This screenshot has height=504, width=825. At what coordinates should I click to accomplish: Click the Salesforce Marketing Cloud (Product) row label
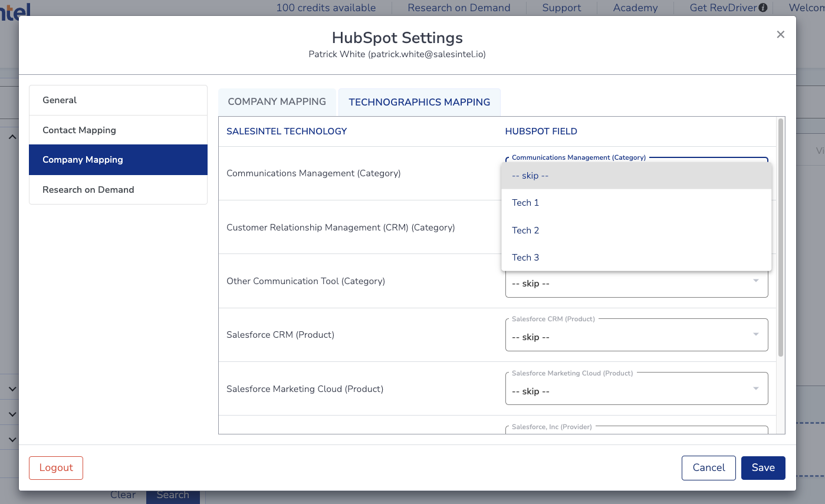coord(305,389)
